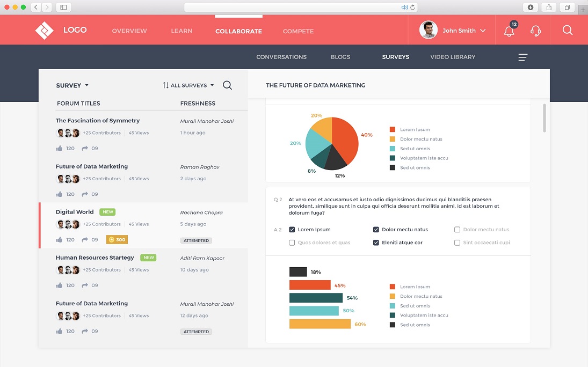Click the diamond logo icon

44,31
